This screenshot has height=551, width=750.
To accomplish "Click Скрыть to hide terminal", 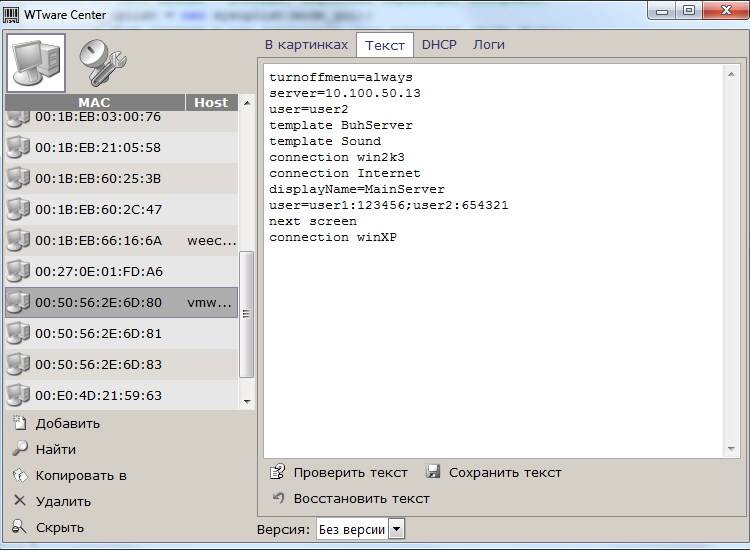I will pyautogui.click(x=60, y=528).
